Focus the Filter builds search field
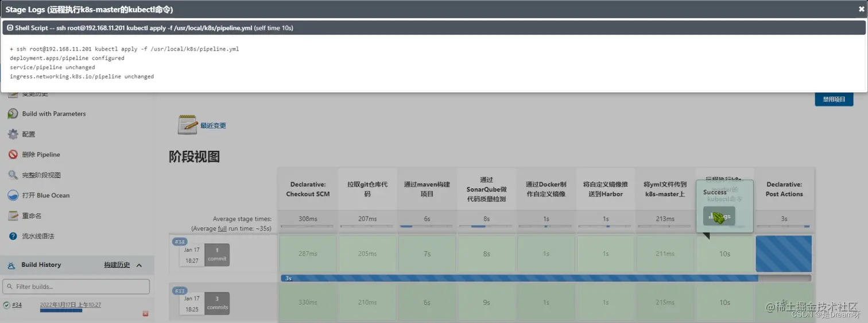 tap(76, 286)
